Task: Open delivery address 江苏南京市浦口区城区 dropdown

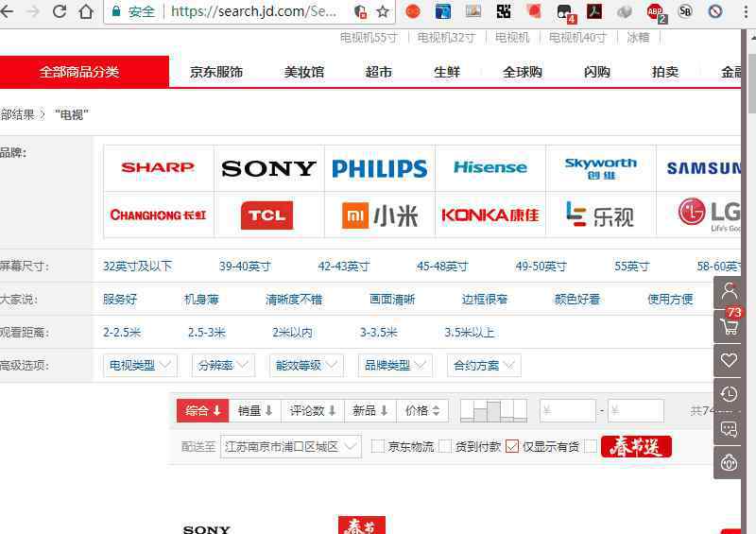Action: coord(291,447)
